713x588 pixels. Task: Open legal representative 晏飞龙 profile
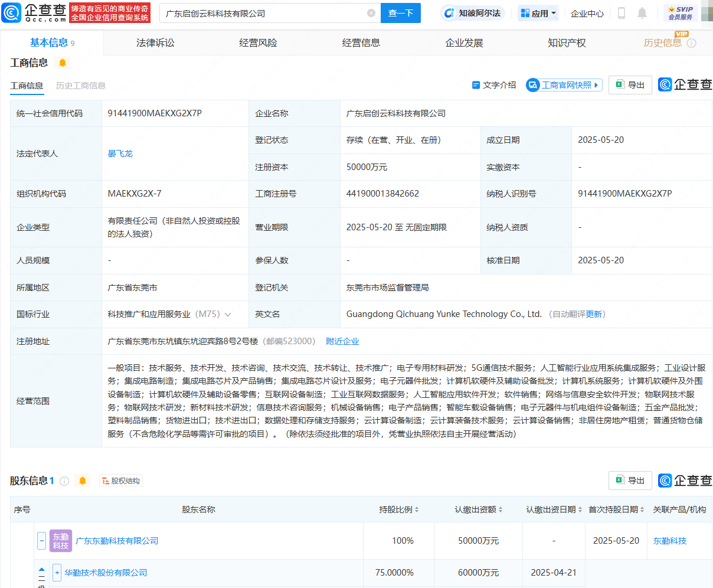120,153
